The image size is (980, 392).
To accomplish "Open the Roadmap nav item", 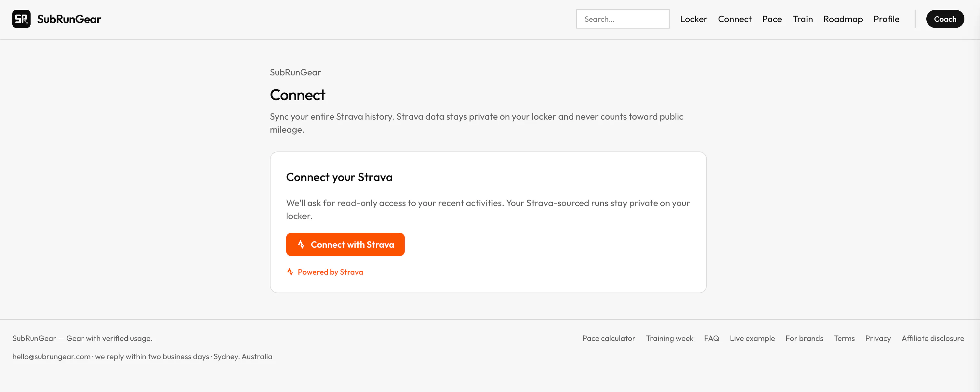I will tap(843, 19).
